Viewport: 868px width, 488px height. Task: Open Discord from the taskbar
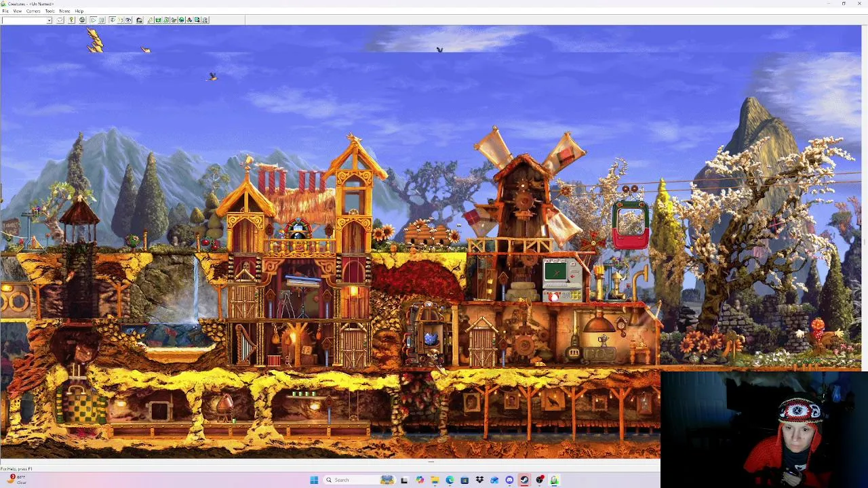[509, 480]
